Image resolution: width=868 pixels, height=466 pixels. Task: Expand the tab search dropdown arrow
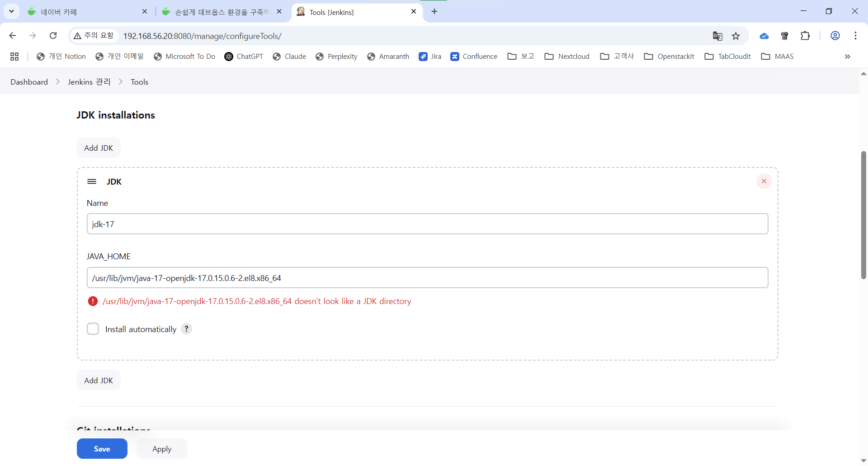(x=11, y=11)
